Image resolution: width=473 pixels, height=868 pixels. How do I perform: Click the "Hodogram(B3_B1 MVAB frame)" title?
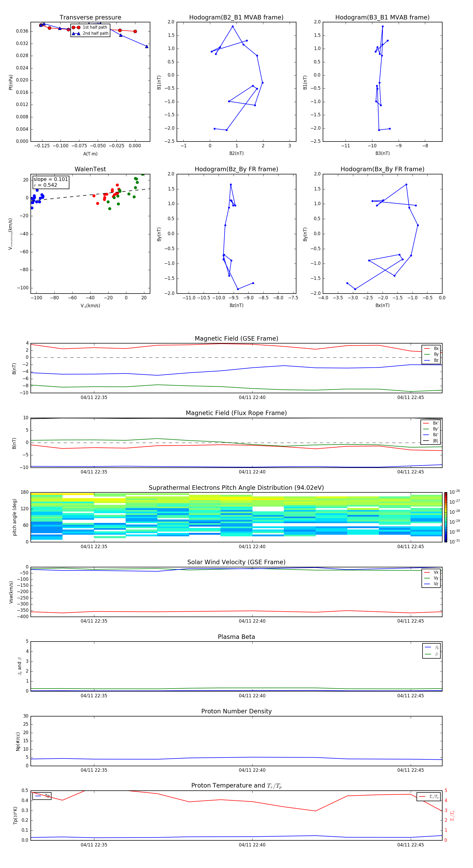tap(382, 18)
